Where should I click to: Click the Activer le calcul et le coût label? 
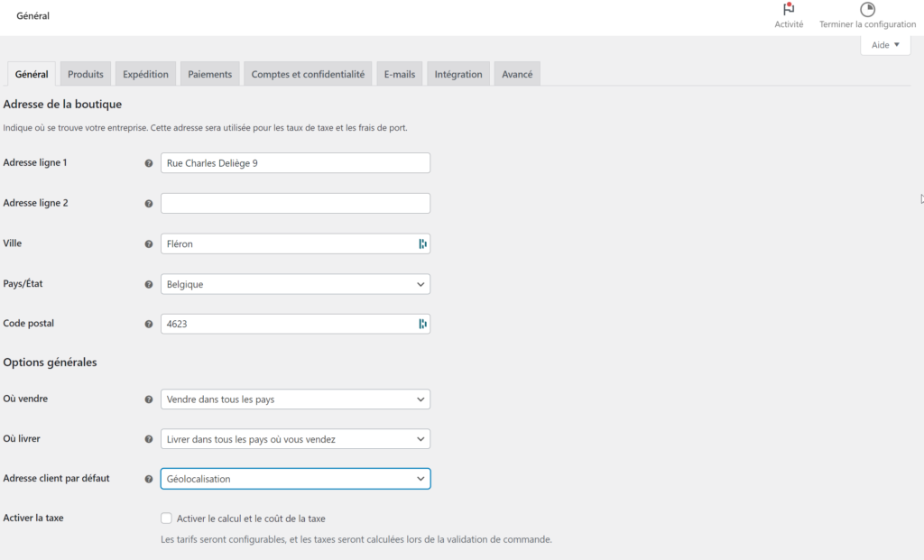(x=251, y=519)
